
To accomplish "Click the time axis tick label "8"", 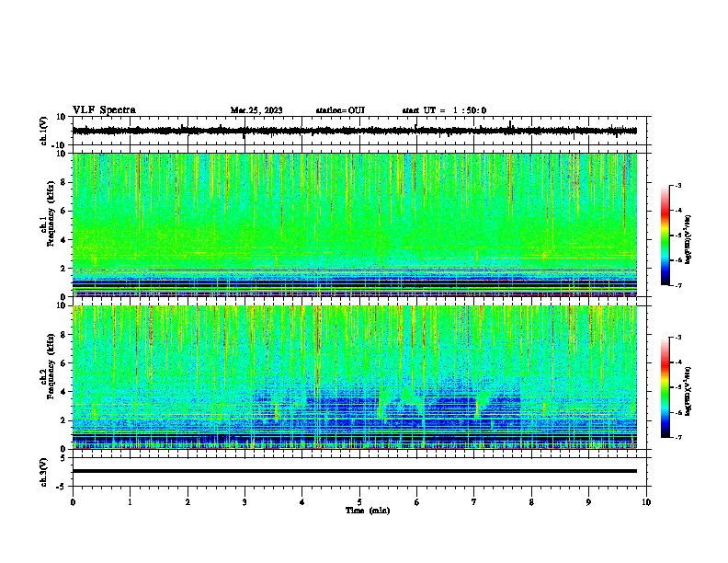I will [x=531, y=502].
